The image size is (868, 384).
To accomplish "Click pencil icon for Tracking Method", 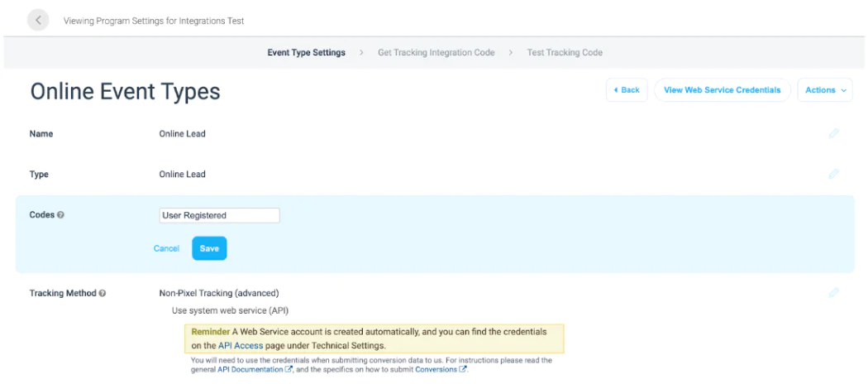I will 833,293.
